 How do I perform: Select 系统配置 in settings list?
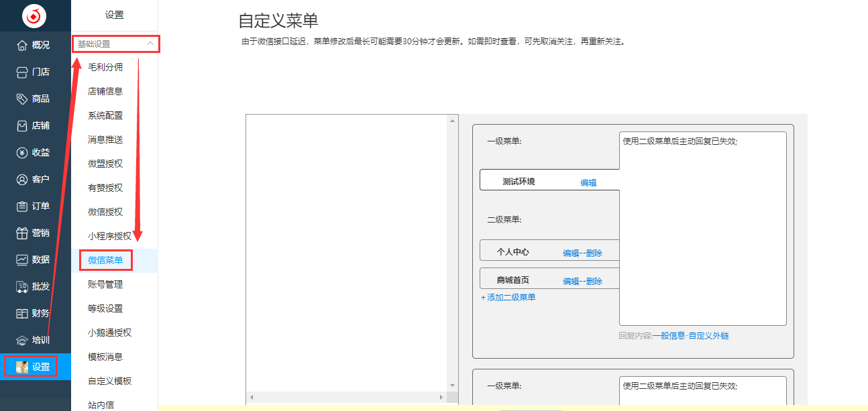(x=105, y=115)
